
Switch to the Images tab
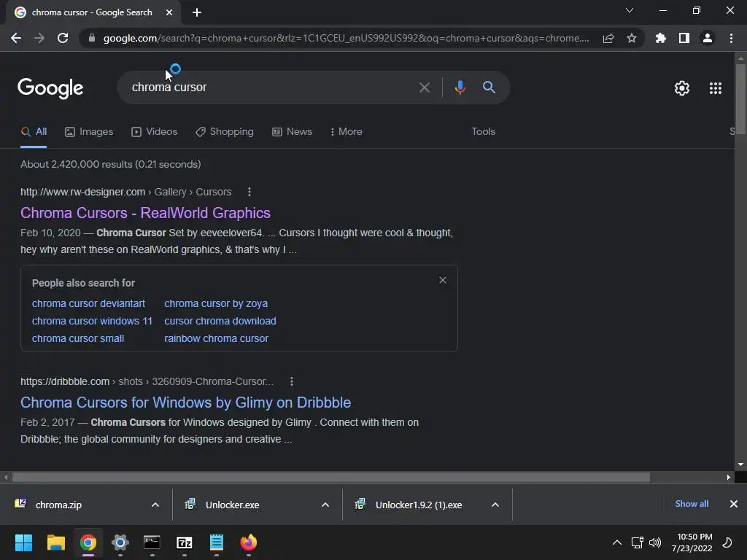(x=89, y=132)
